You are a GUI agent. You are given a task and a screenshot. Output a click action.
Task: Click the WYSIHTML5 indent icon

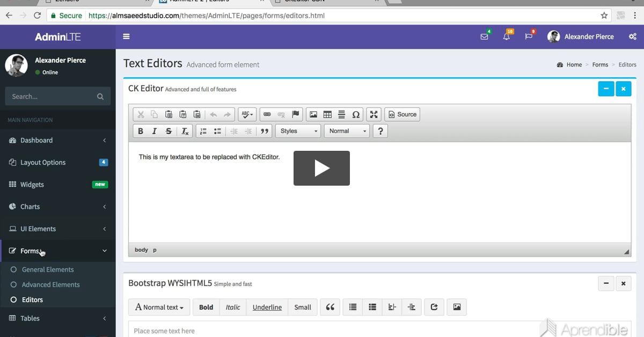[412, 307]
